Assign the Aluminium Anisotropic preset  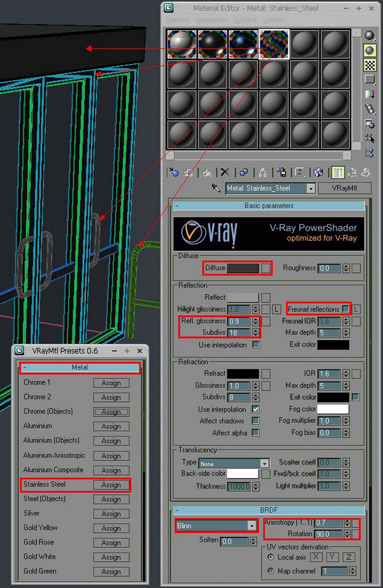point(111,456)
